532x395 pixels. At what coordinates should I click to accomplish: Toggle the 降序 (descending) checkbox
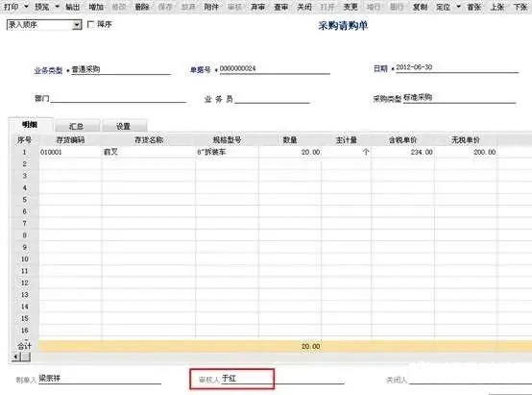coord(90,24)
